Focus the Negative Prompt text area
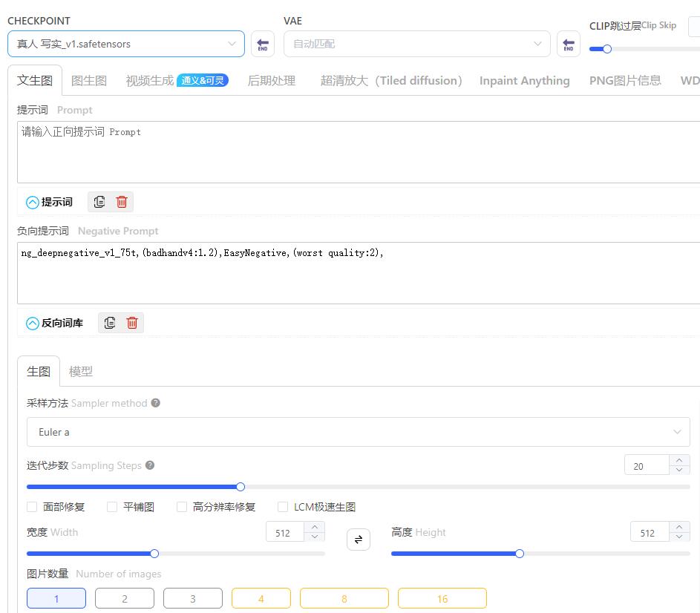 (x=359, y=273)
